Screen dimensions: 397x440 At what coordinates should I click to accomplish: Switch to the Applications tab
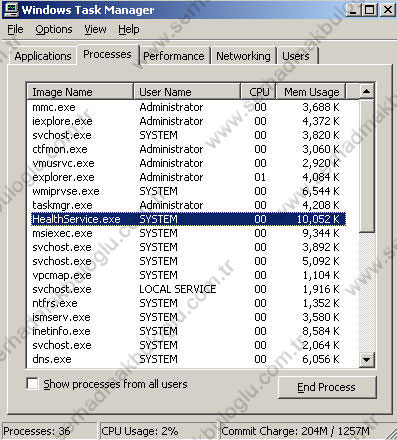pos(43,56)
